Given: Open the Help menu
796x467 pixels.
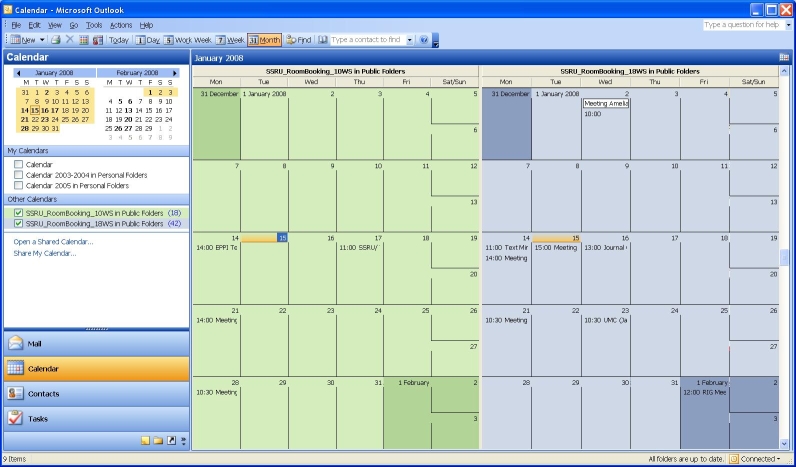Looking at the screenshot, I should pos(146,25).
